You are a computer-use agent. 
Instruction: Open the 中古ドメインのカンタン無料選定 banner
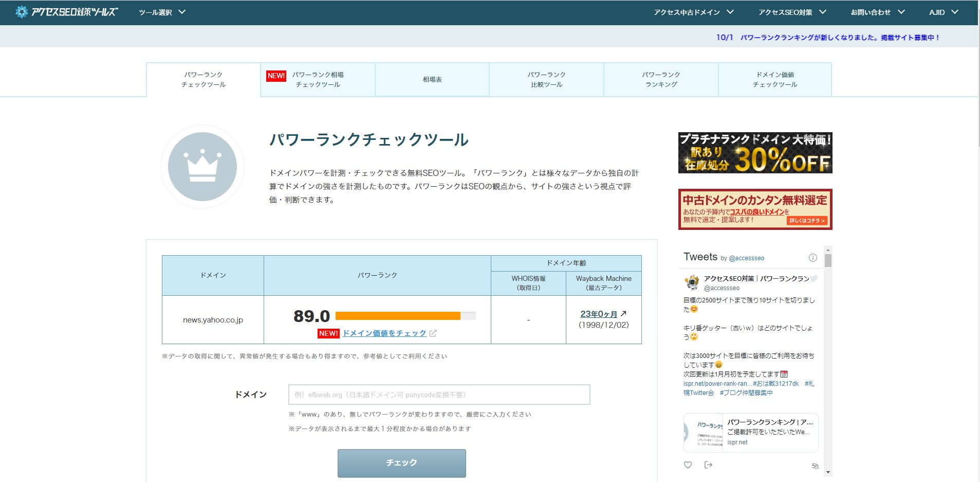[755, 209]
